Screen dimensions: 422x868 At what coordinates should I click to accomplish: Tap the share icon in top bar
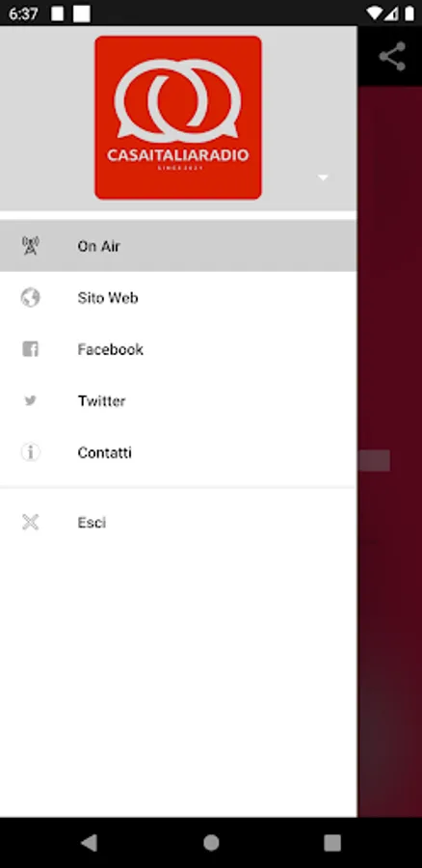click(392, 57)
